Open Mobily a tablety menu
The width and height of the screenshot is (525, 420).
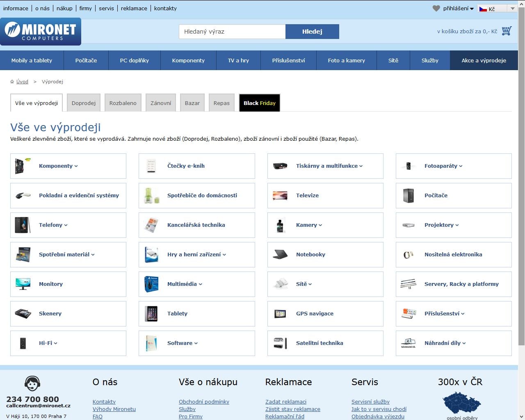(32, 60)
